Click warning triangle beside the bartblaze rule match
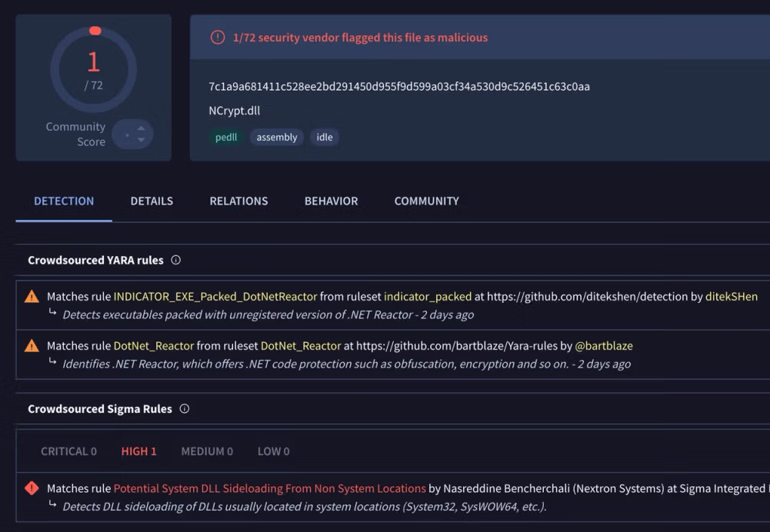Viewport: 770px width, 532px height. coord(32,346)
